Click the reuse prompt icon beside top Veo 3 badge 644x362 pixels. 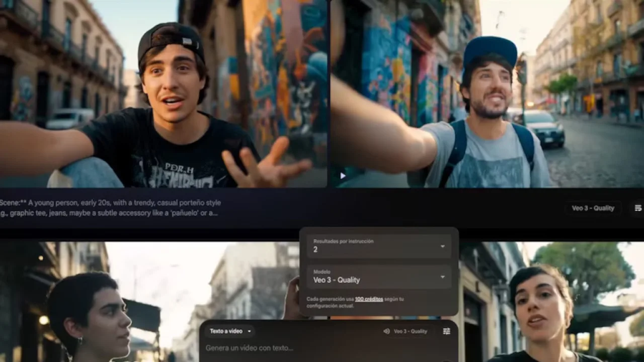638,208
